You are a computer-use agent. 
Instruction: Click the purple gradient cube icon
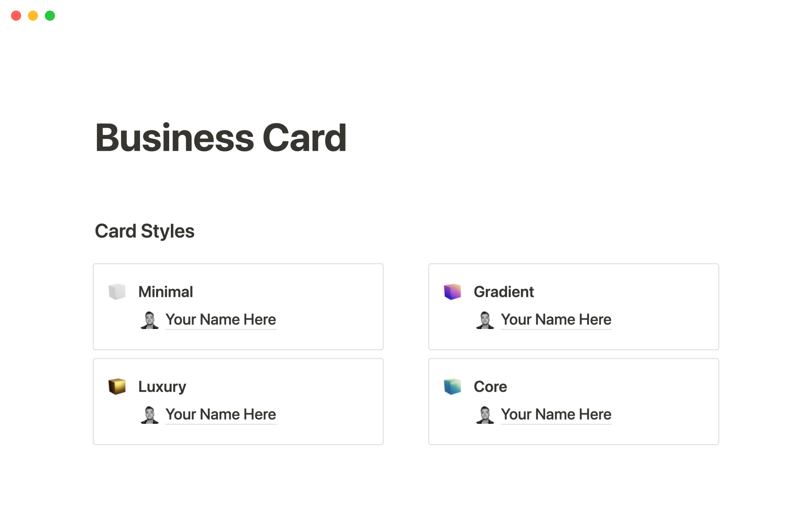click(452, 292)
